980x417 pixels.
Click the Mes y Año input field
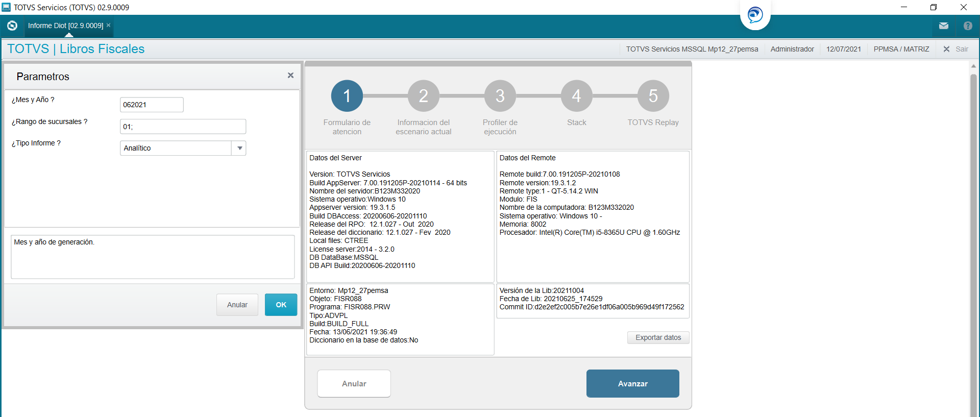(x=152, y=105)
